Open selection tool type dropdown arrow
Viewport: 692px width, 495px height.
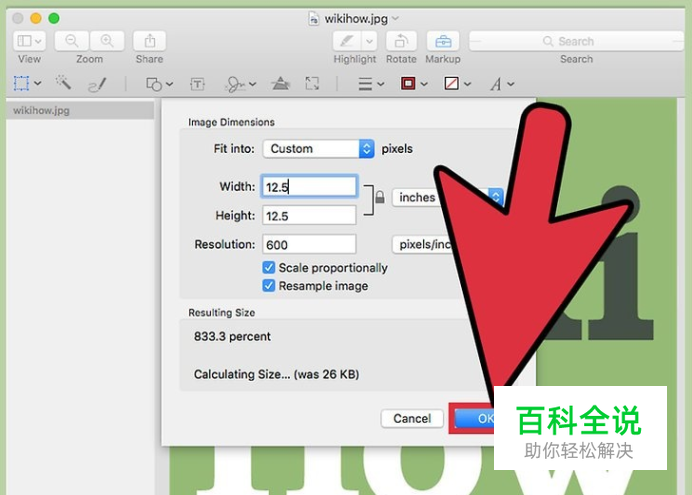pyautogui.click(x=38, y=83)
